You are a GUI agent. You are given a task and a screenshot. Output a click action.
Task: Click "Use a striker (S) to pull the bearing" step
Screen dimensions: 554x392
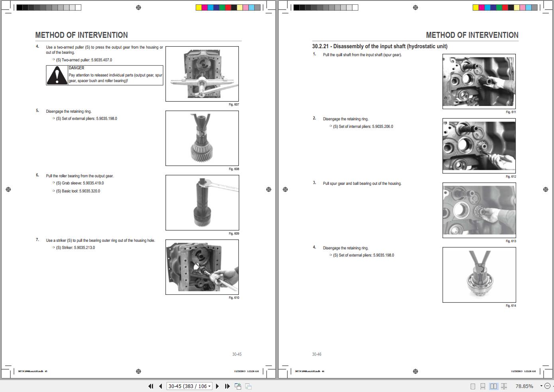100,241
